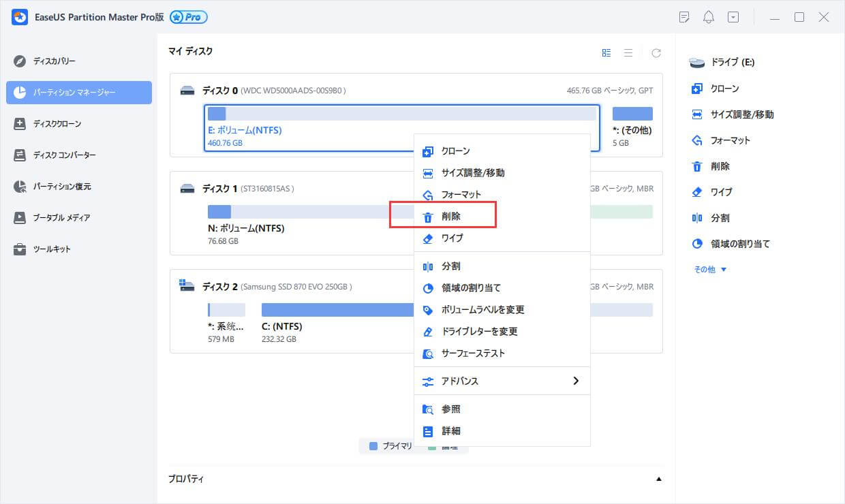Open ディスクカバリー in the sidebar
The image size is (845, 504).
point(55,61)
